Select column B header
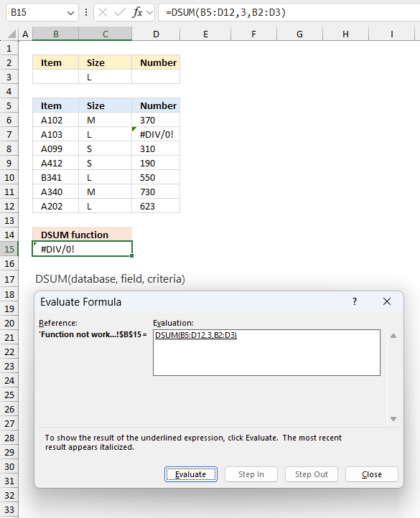 click(55, 34)
